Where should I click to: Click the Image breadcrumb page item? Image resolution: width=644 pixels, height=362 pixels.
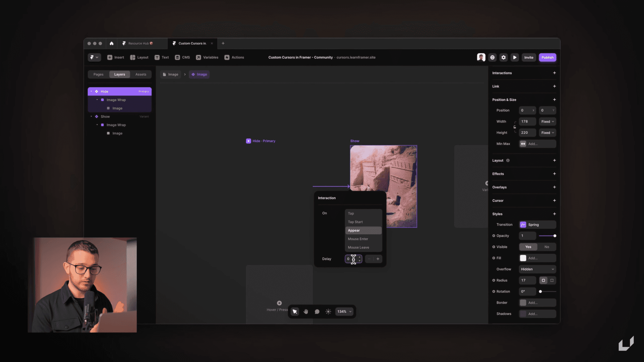coord(170,74)
